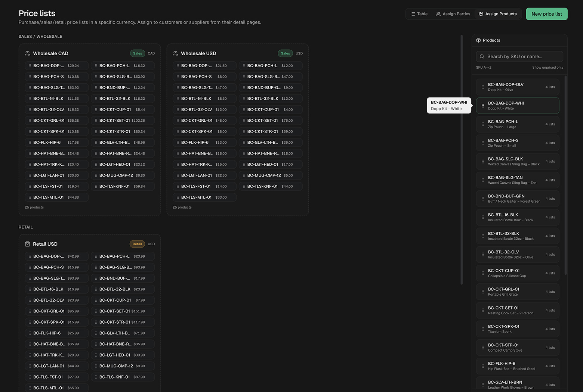Click the drag handle of Portable Grill Grate product
This screenshot has width=583, height=392.
483,292
